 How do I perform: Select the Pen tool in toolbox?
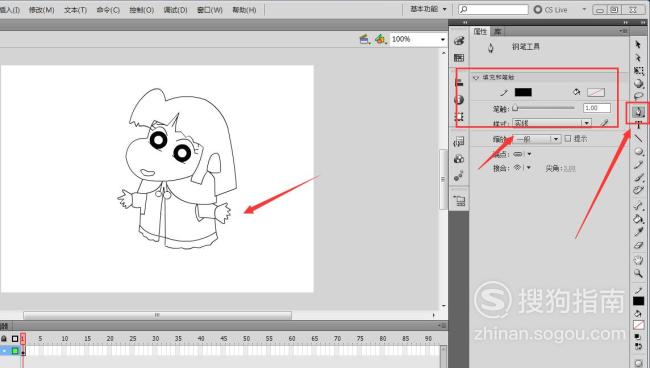click(x=638, y=111)
